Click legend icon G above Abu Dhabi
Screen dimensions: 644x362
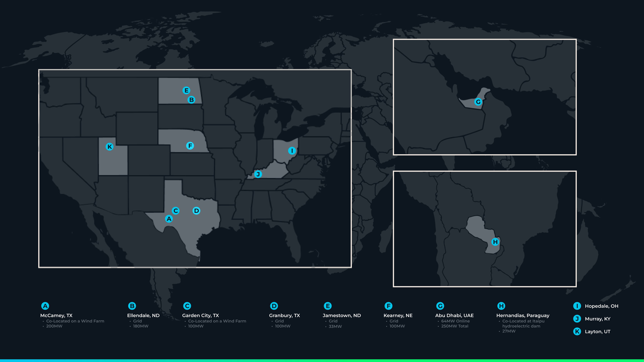pos(440,306)
